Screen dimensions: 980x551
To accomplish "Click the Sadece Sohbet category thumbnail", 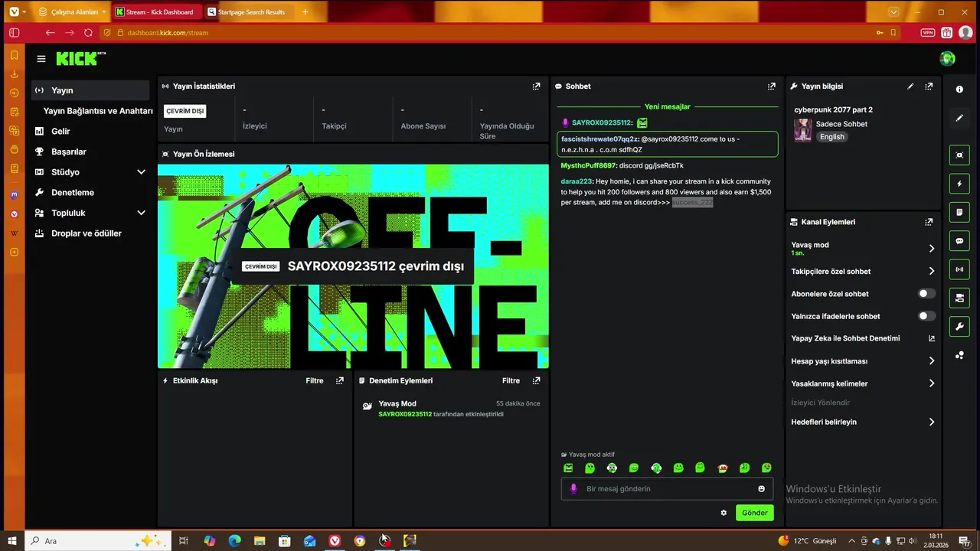I will (802, 130).
